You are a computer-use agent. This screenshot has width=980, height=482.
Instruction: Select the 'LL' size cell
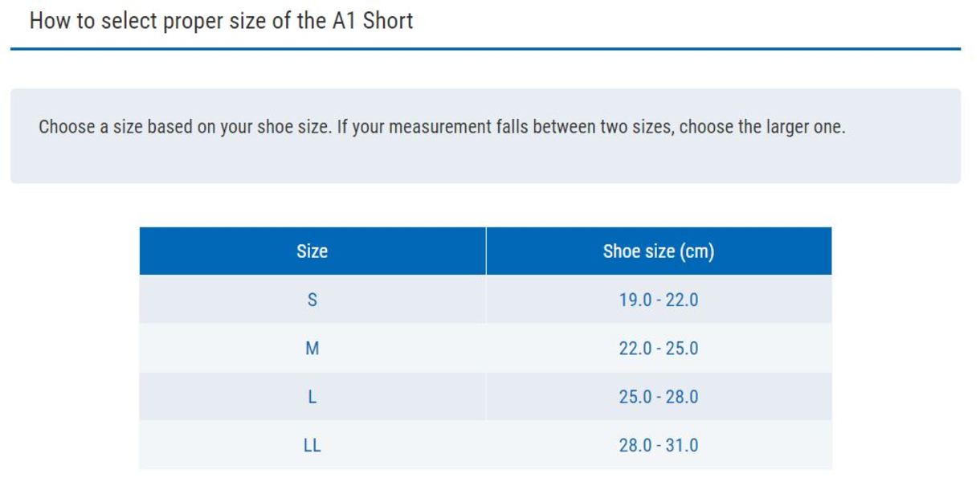tap(312, 445)
